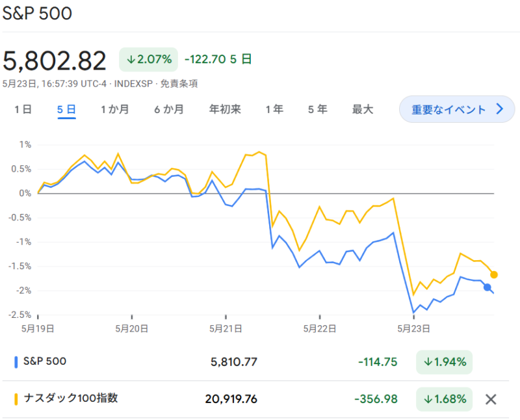Remove ナスダック100指数 comparison with X icon
The width and height of the screenshot is (520, 420).
click(491, 399)
